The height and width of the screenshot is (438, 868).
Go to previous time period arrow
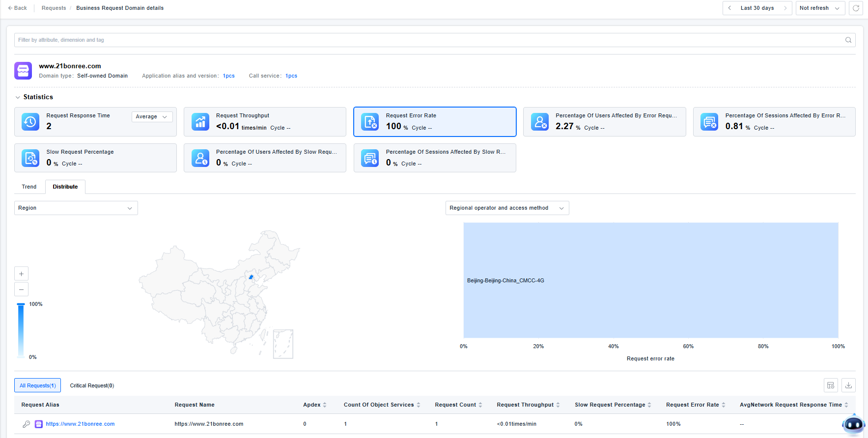[x=729, y=8]
